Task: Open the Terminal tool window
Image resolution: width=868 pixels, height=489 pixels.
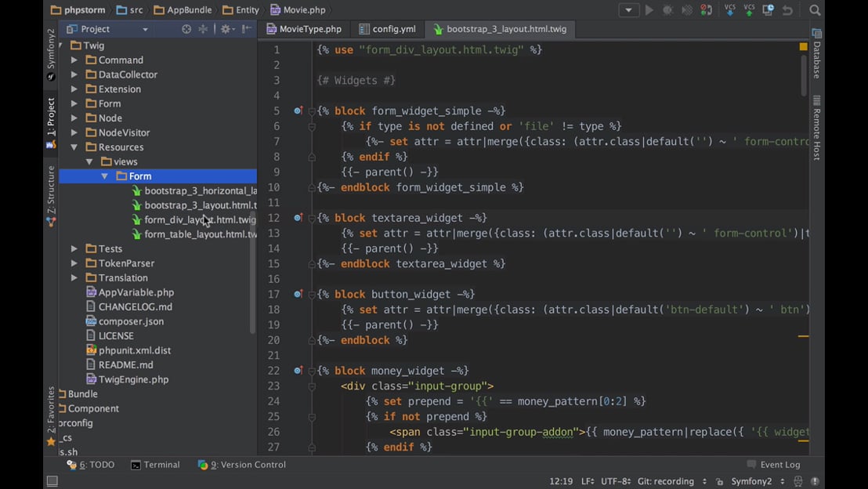Action: 155,465
